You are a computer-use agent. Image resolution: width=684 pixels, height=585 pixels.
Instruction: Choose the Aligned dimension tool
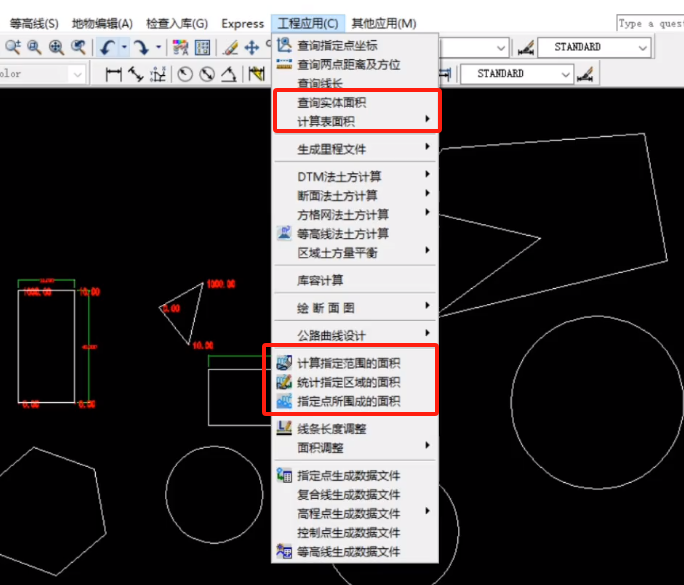pyautogui.click(x=136, y=75)
